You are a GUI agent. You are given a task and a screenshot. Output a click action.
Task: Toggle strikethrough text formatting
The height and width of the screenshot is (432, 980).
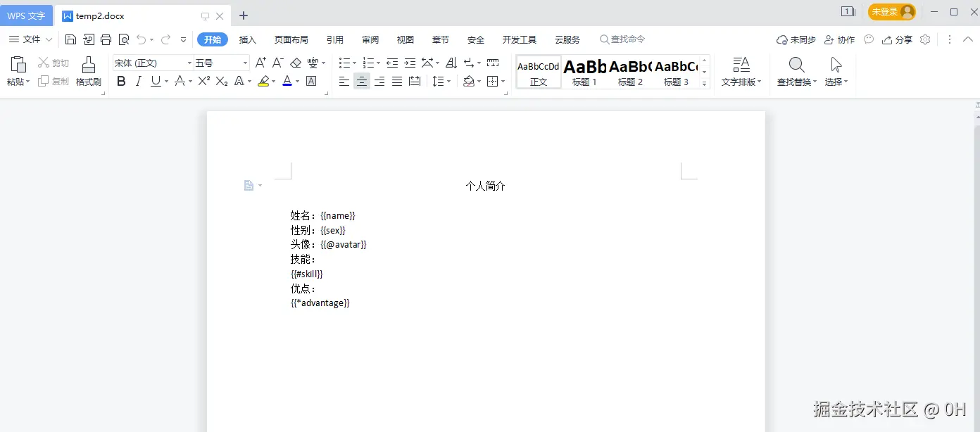click(x=180, y=82)
